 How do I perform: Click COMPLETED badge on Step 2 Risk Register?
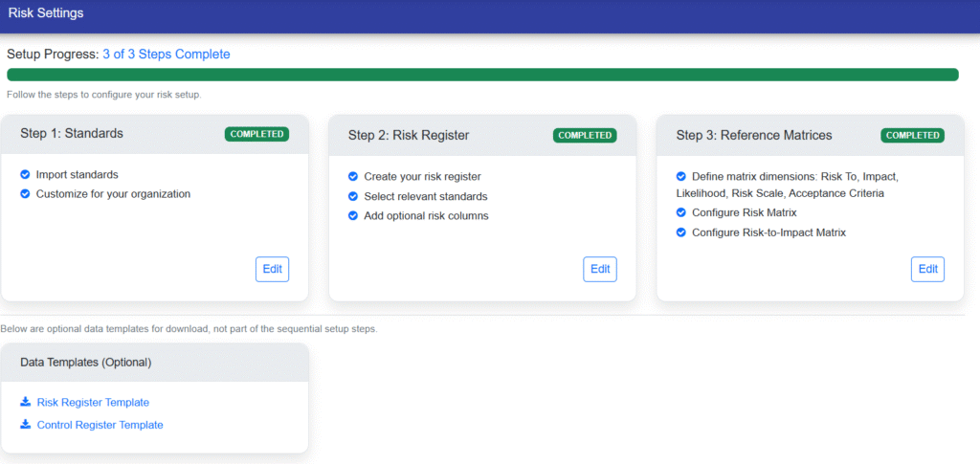585,135
